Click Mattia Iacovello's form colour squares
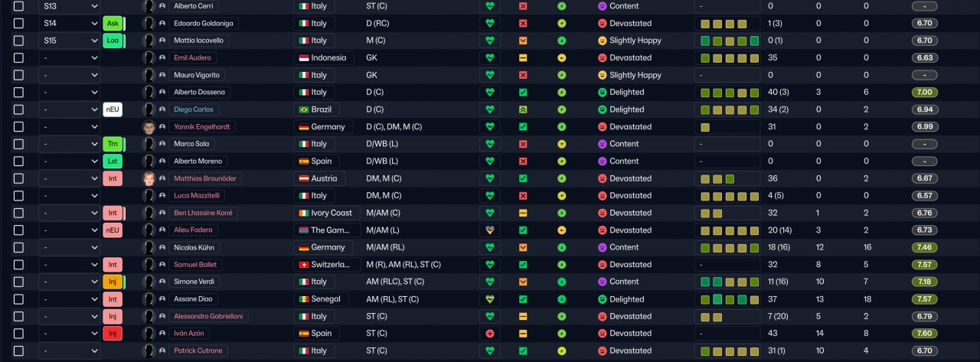This screenshot has height=362, width=980. tap(727, 41)
